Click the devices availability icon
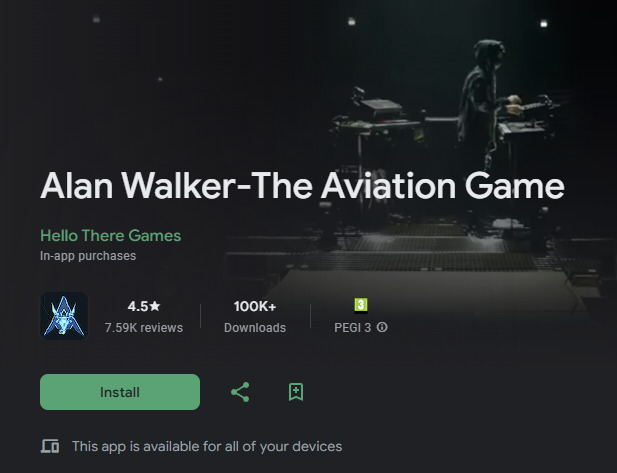Image resolution: width=617 pixels, height=473 pixels. pos(50,446)
